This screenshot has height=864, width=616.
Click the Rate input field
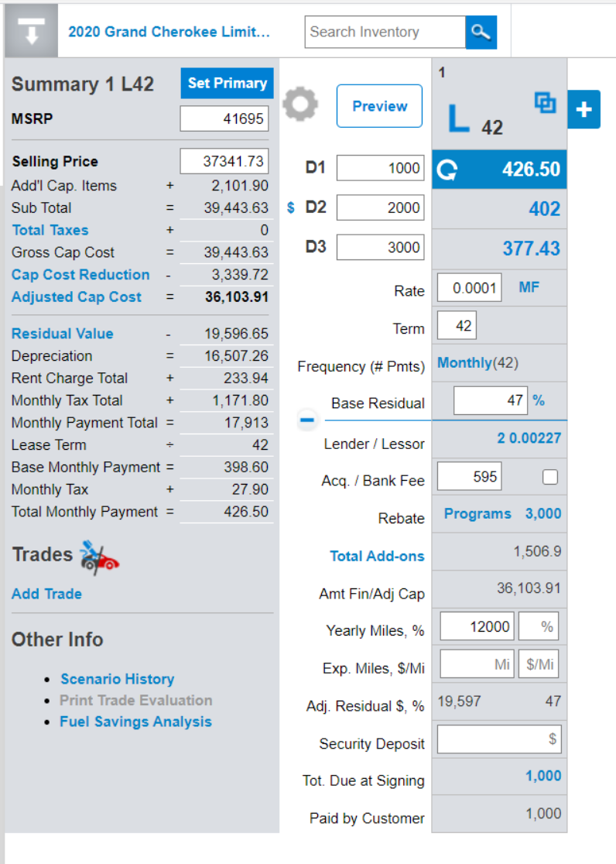pos(470,288)
